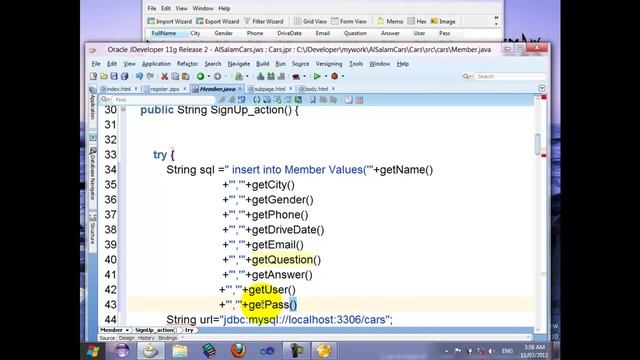Click the books icon on taskbar

pos(209,351)
